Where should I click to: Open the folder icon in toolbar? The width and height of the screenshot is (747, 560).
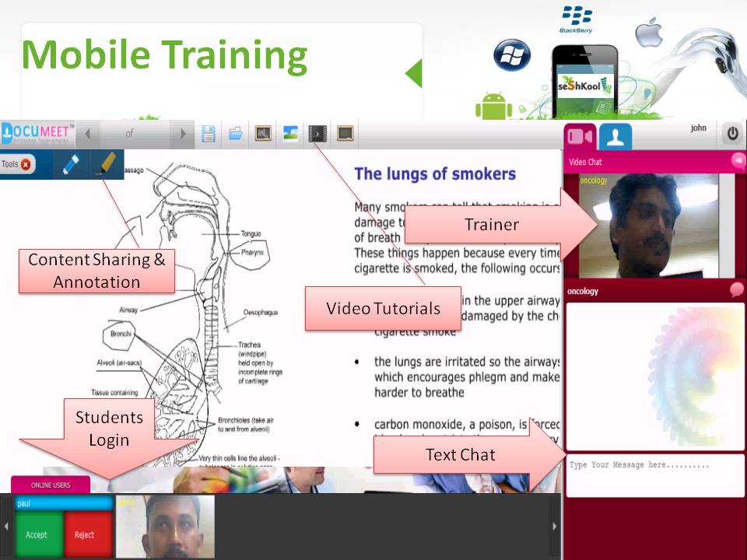235,134
